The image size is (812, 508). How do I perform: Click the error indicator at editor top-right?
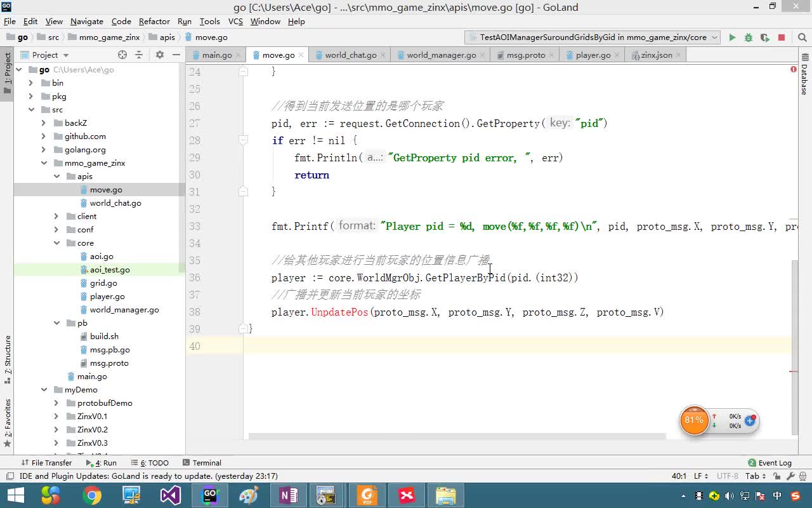click(x=794, y=69)
